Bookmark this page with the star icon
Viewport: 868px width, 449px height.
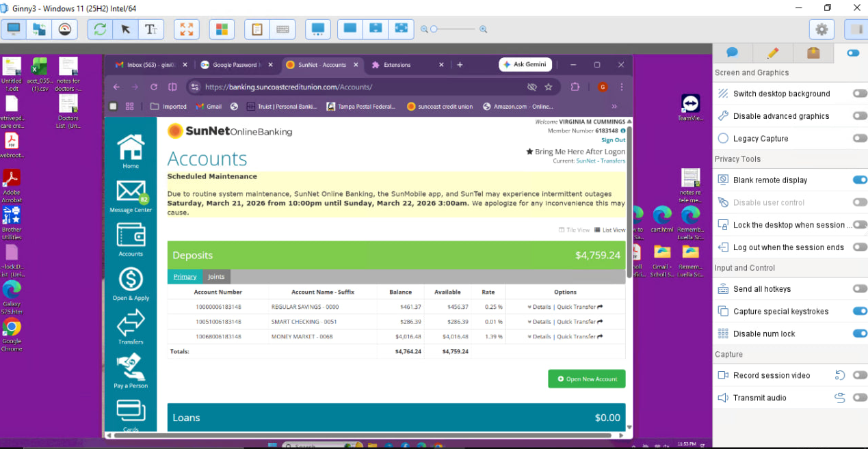pyautogui.click(x=548, y=87)
